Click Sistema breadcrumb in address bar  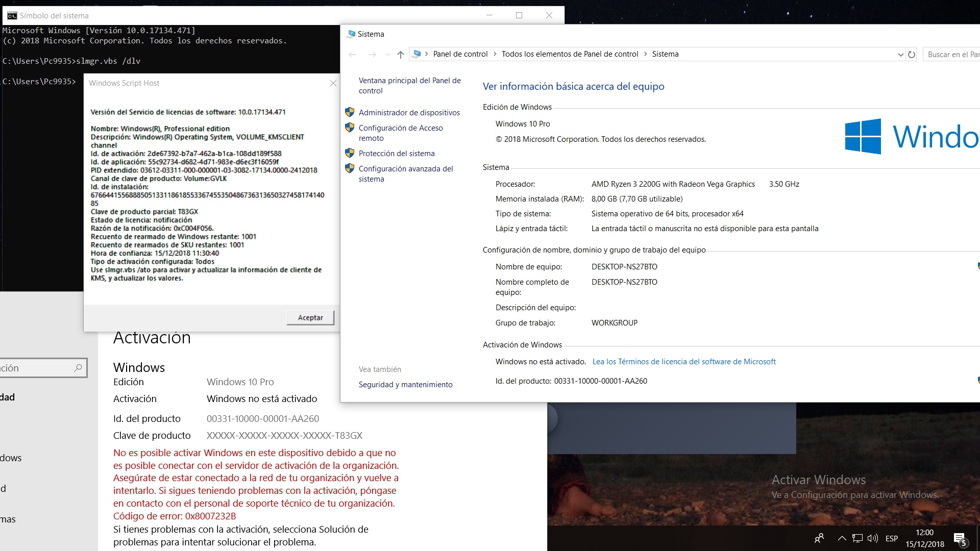[x=665, y=54]
